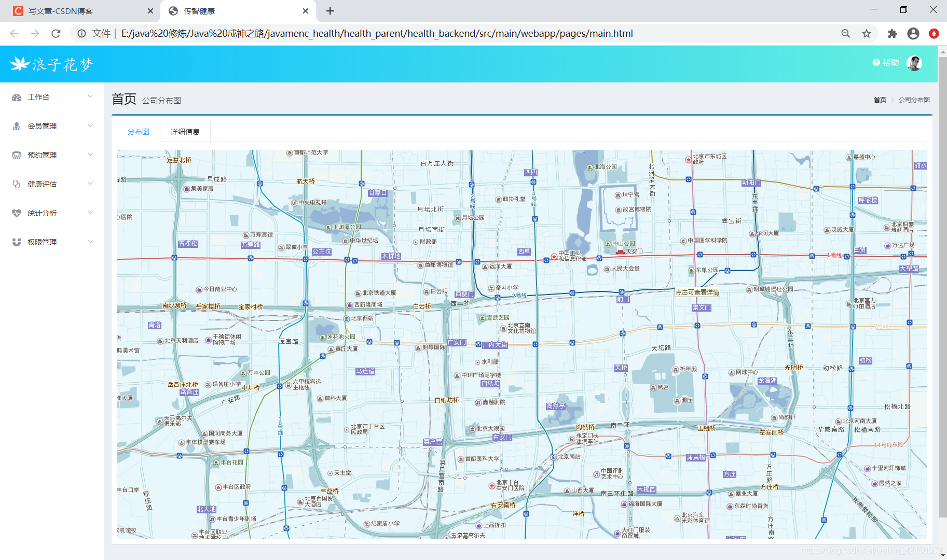Click the 帮助 help link
The height and width of the screenshot is (560, 947).
pyautogui.click(x=886, y=63)
